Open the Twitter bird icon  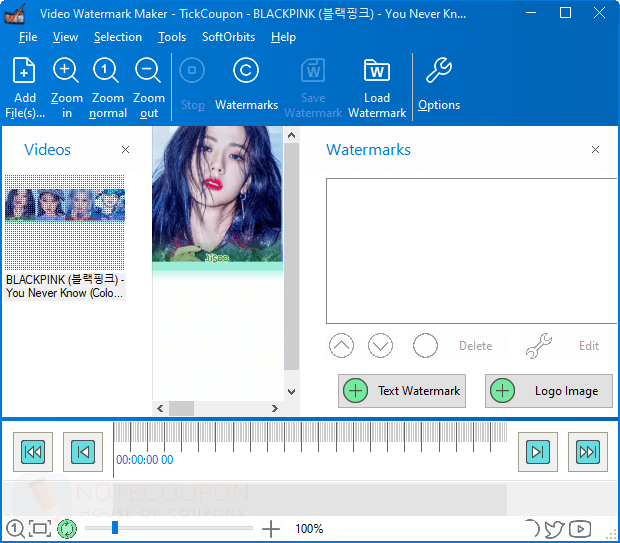click(554, 529)
